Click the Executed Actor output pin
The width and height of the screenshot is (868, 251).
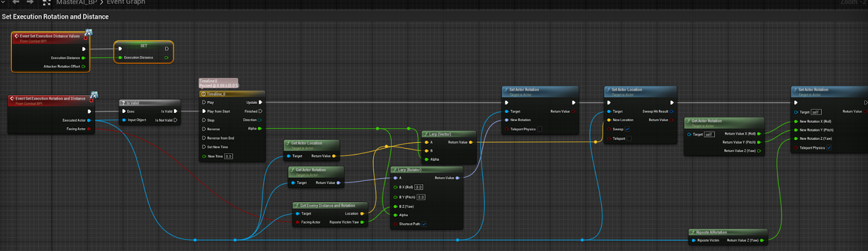tap(88, 121)
